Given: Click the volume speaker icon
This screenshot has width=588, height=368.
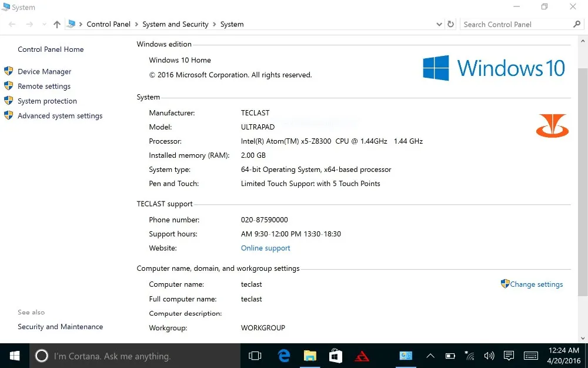Looking at the screenshot, I should coord(489,356).
